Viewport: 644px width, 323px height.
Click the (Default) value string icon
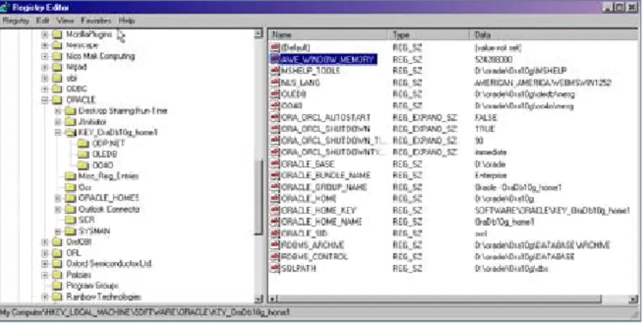click(275, 48)
